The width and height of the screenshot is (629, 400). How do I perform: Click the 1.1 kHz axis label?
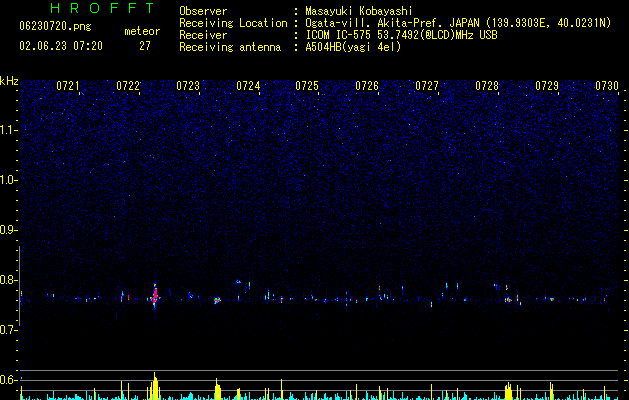tap(9, 130)
